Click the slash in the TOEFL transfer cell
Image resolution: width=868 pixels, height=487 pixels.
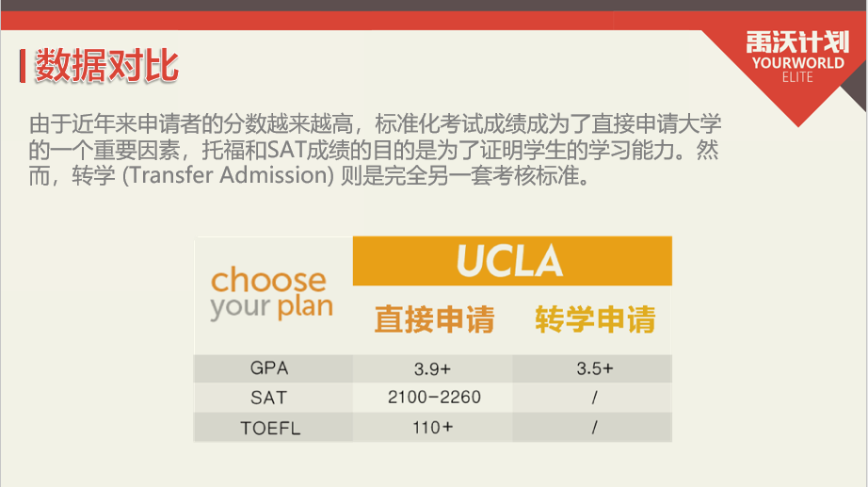(x=595, y=428)
